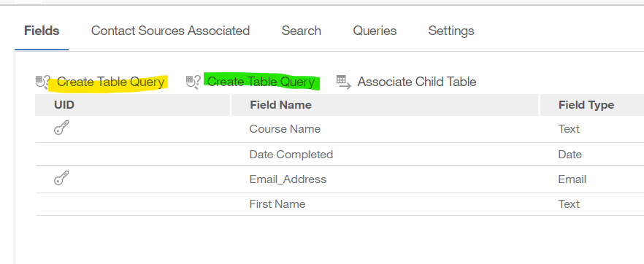Go to the Search tab
The image size is (644, 264).
pos(301,31)
